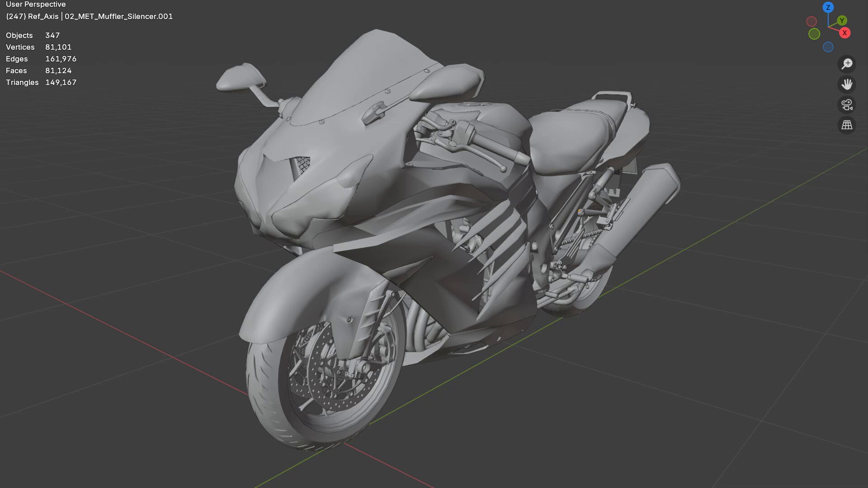Switch perspective/orthographic with the grid icon
The image size is (868, 488).
(x=847, y=125)
